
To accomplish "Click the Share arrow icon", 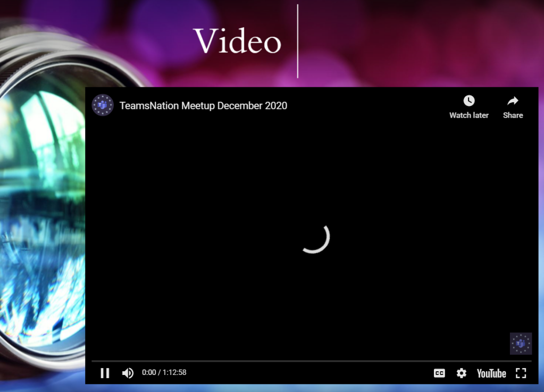I will 513,101.
